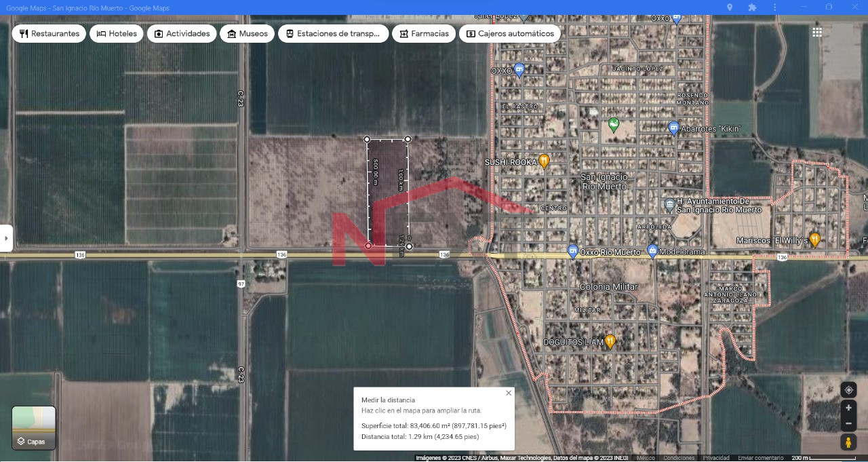Click the top-right measurement point
Viewport: 868px width, 462px height.
point(408,139)
